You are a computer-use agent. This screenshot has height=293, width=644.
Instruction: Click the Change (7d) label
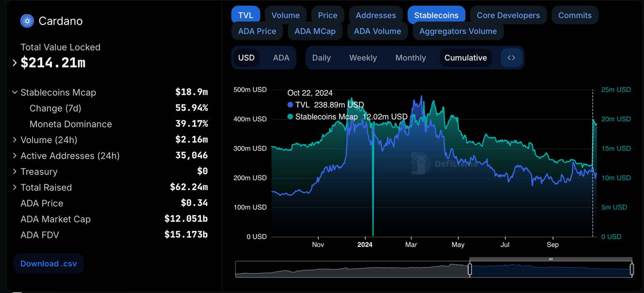[x=56, y=108]
